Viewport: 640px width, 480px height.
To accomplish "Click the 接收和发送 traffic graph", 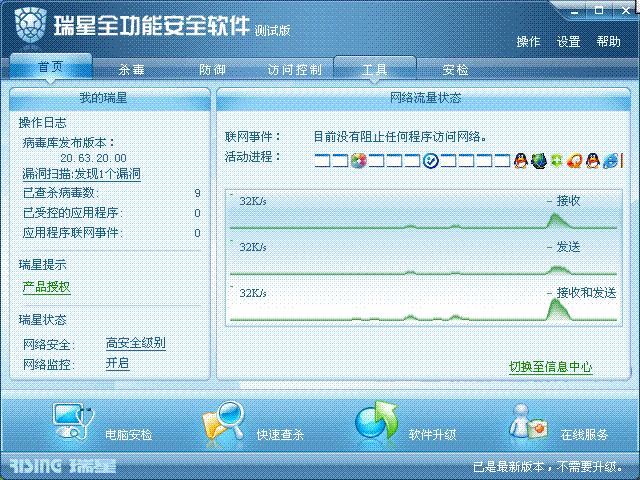I will click(x=424, y=304).
